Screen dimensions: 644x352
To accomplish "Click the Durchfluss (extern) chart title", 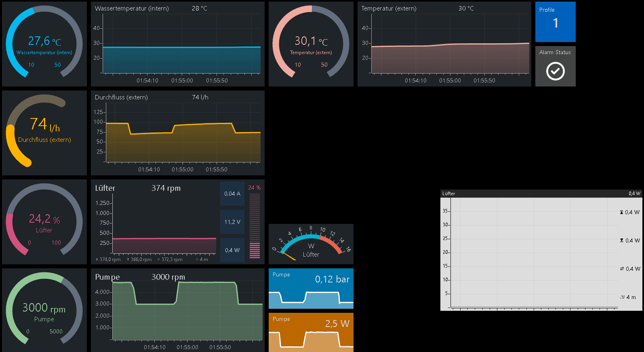I will (121, 97).
